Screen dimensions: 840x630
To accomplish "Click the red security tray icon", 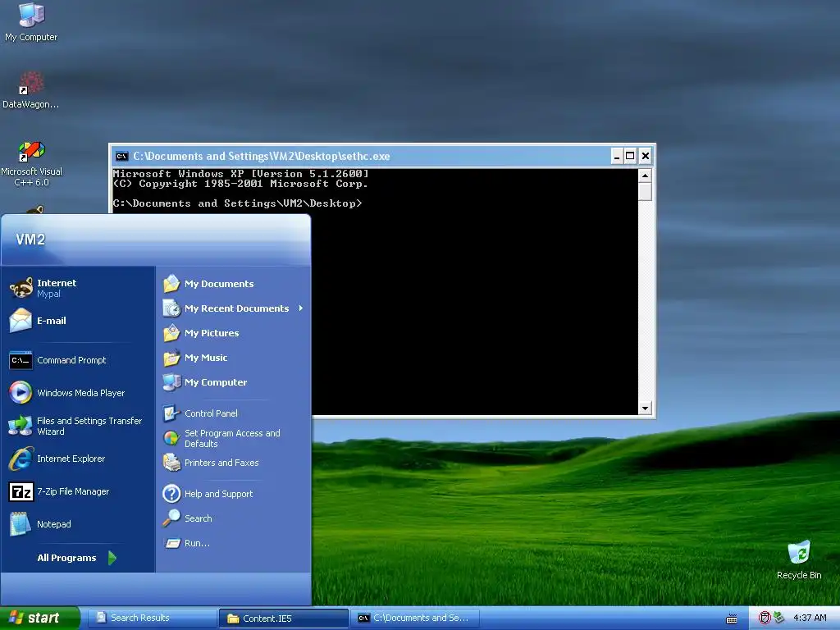I will coord(765,618).
